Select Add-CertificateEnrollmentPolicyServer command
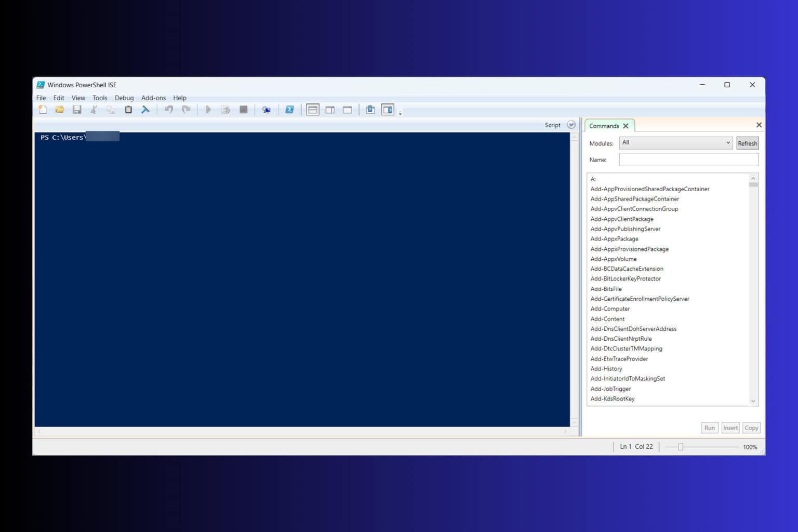Viewport: 798px width, 532px height. [640, 299]
